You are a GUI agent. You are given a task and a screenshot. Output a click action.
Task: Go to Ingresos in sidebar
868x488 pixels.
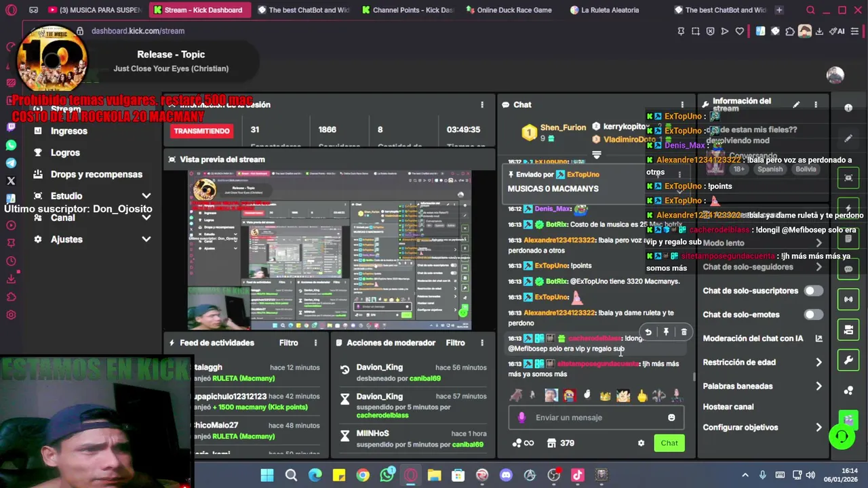(x=69, y=131)
